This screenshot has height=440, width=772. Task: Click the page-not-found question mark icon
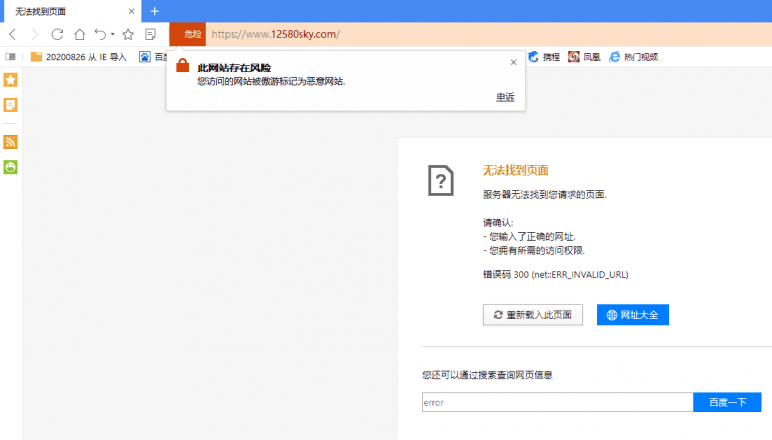(441, 181)
